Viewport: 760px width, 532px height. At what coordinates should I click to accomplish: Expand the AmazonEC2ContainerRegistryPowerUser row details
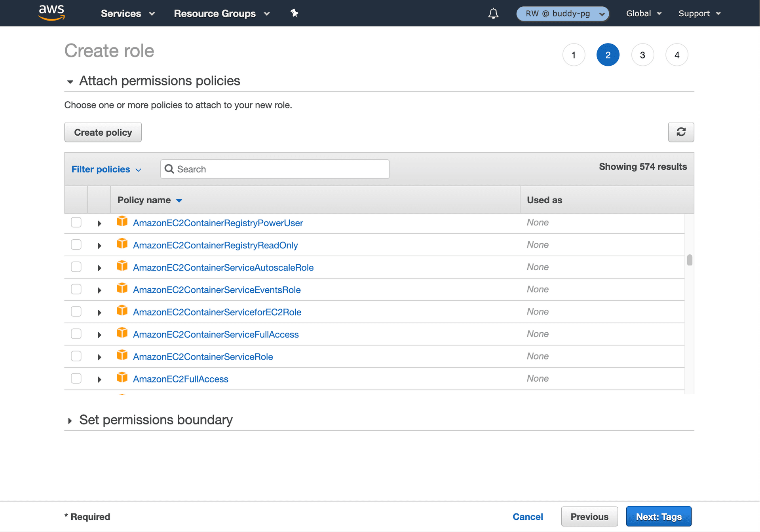pos(99,223)
